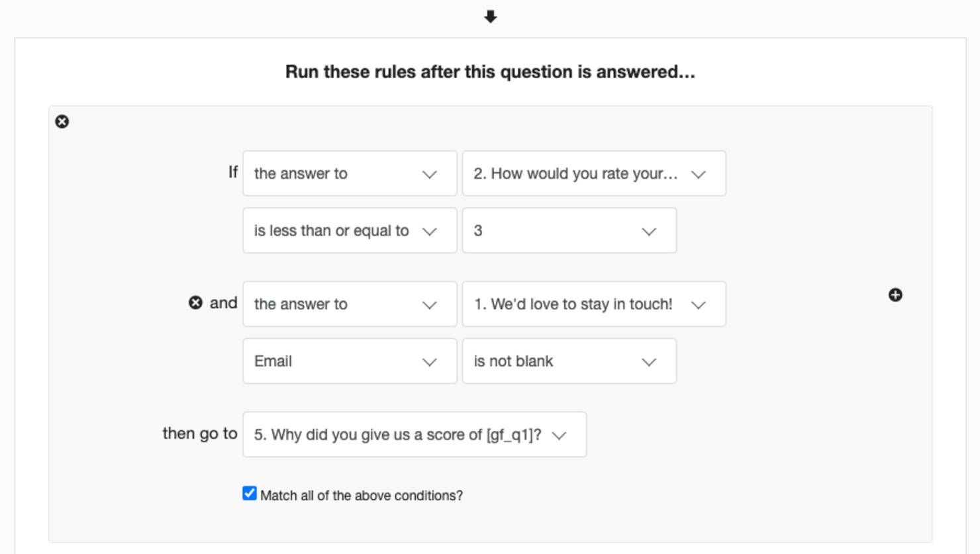
Task: Click chevron in 'is less than or equal to'
Action: 430,232
